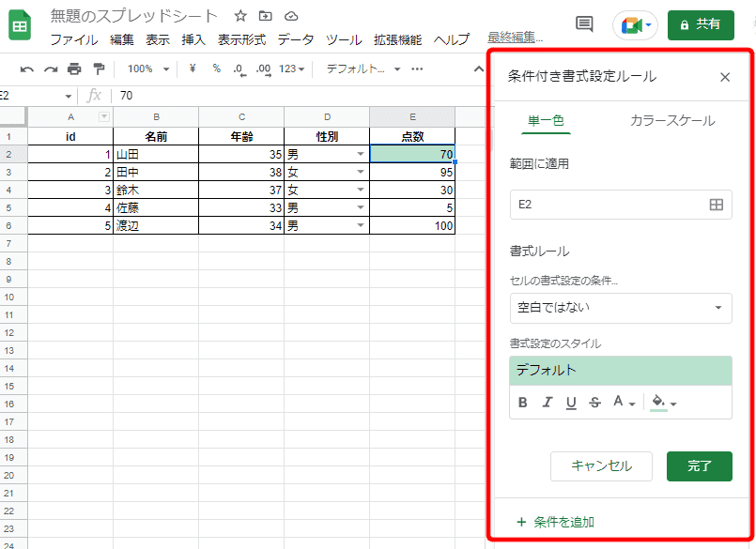Open the データ menu

[296, 40]
